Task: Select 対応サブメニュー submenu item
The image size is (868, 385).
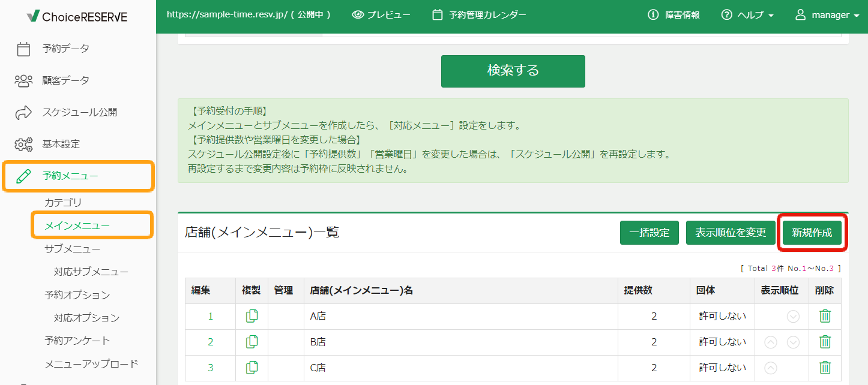Action: click(91, 272)
